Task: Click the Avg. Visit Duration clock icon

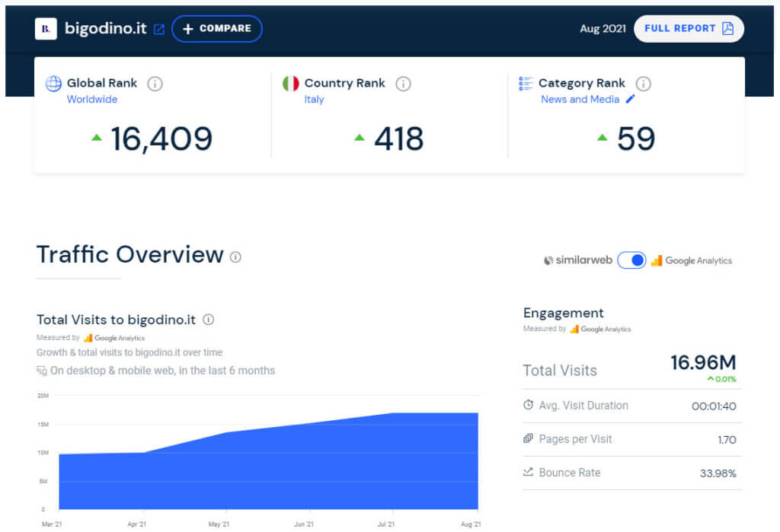Action: (x=529, y=405)
